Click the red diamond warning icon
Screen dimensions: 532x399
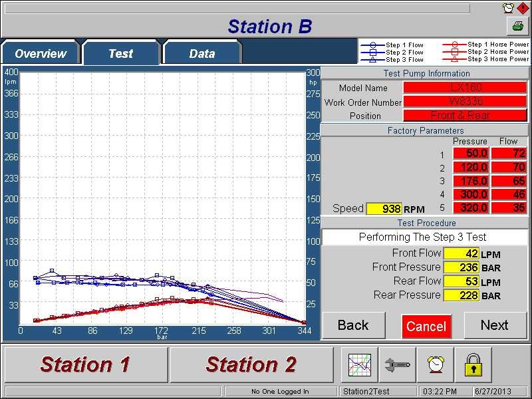coord(523,7)
